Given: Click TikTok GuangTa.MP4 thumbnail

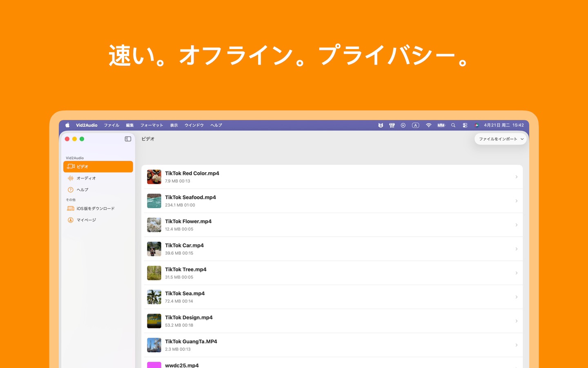Looking at the screenshot, I should 154,345.
